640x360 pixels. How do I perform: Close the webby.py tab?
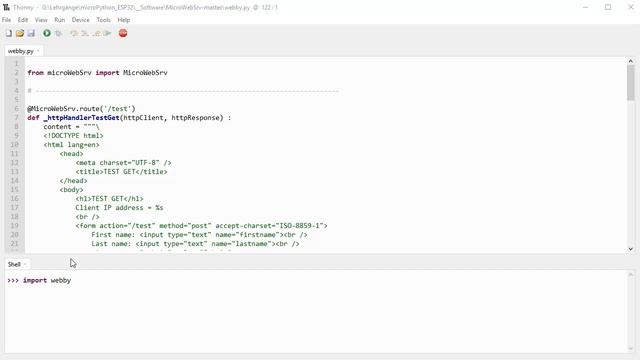[38, 51]
